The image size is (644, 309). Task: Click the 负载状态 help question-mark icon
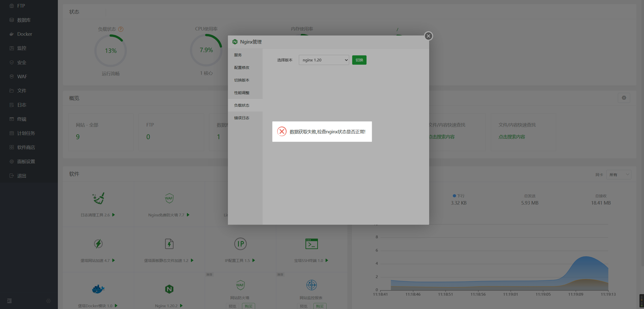(x=121, y=29)
